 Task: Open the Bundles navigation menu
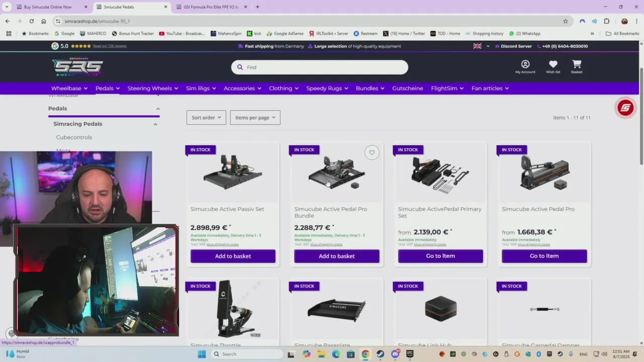[370, 88]
